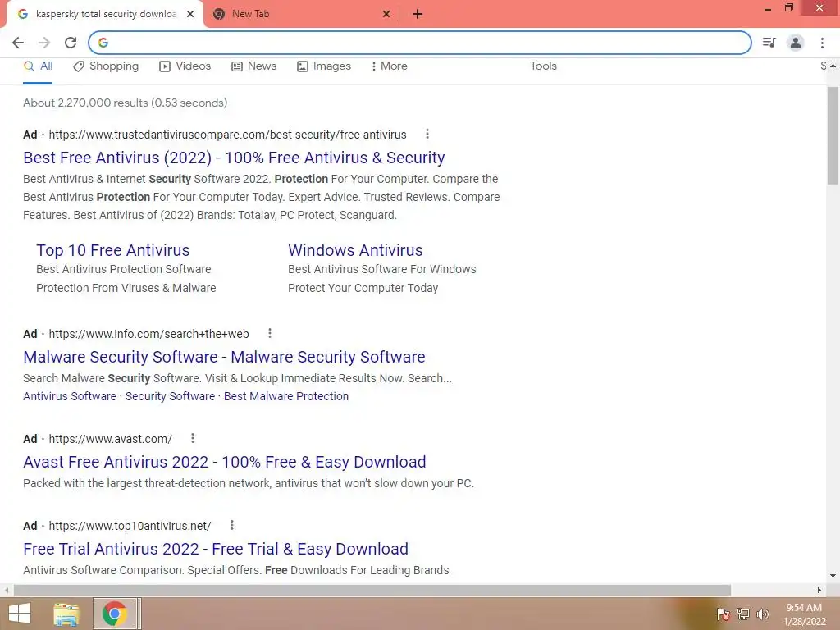Reload the page with the refresh icon
Screen dimensions: 840x630
coord(71,43)
